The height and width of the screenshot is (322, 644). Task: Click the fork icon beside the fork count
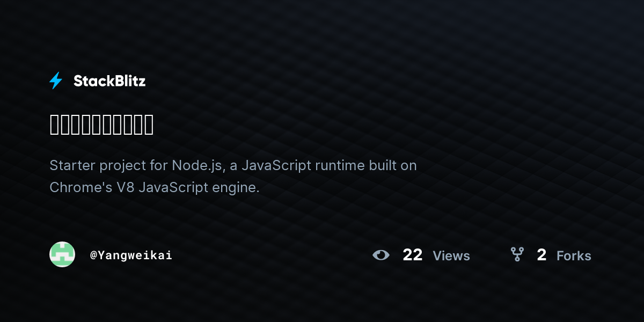point(517,254)
